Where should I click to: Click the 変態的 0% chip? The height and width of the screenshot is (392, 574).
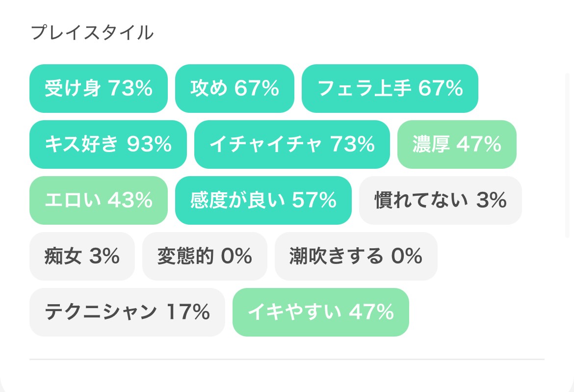[x=205, y=256]
